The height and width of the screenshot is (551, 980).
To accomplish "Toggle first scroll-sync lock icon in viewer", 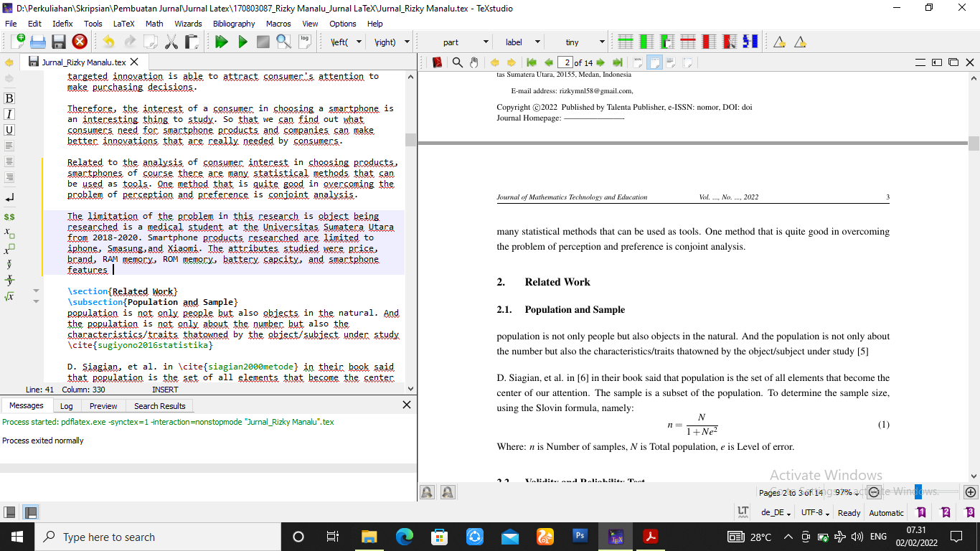I will point(427,492).
